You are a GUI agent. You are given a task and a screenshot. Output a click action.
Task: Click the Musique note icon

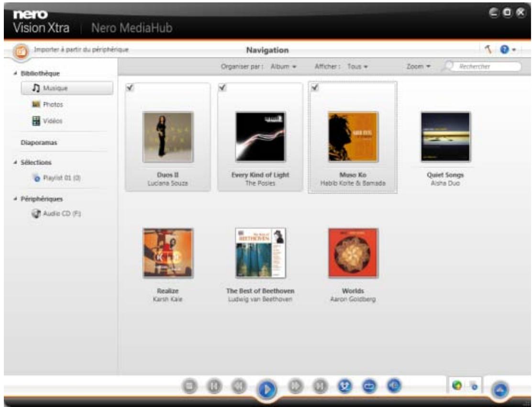(x=36, y=88)
